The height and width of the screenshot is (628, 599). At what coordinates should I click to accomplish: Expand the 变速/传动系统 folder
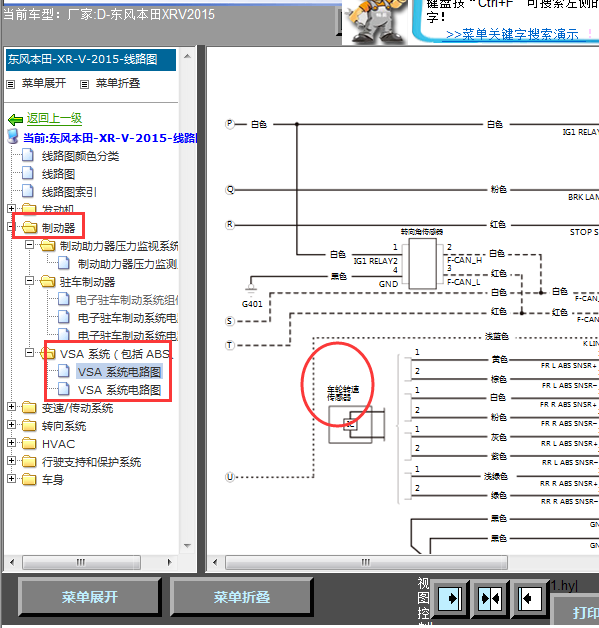point(11,407)
